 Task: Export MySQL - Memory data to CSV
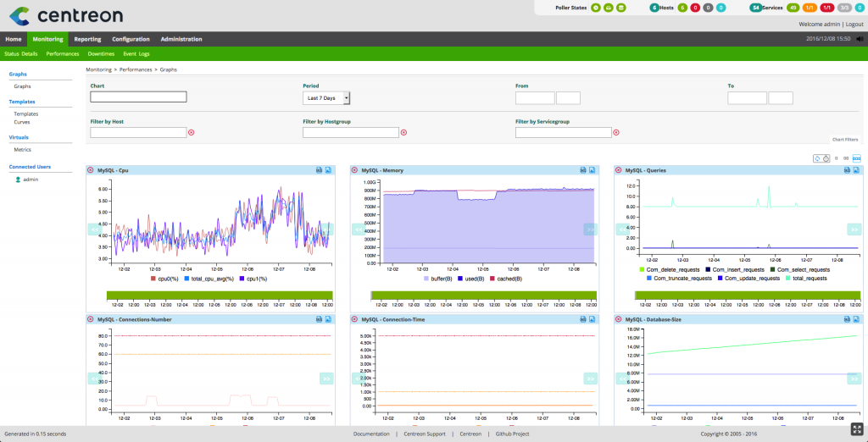583,170
